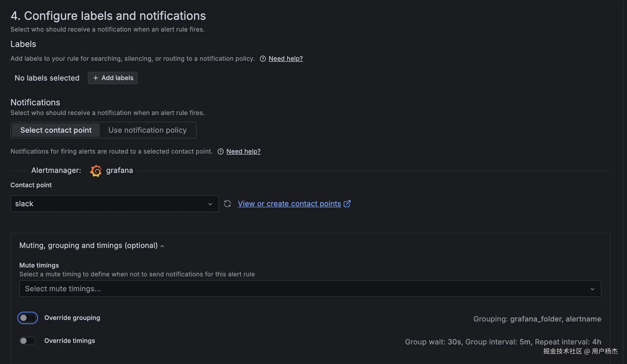This screenshot has height=364, width=627.
Task: Open Need help link for labels
Action: (286, 59)
